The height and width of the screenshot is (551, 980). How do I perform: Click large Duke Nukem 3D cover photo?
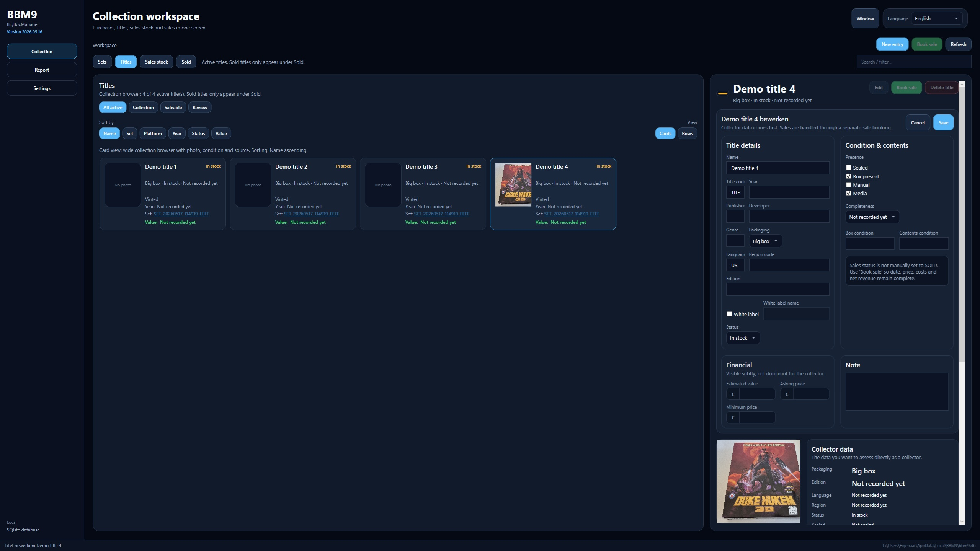758,481
